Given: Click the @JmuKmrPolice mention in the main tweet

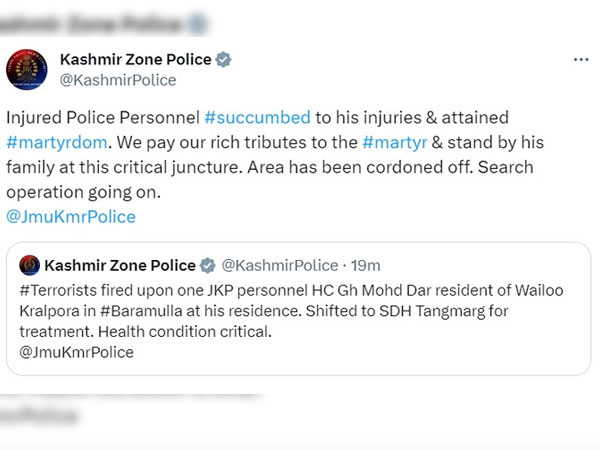Looking at the screenshot, I should click(x=70, y=215).
